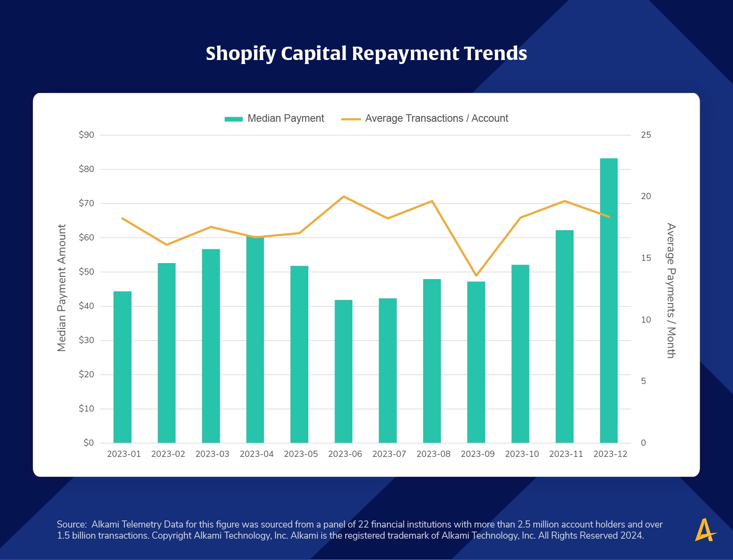
Task: Click the Median Payment Amount axis title
Action: click(x=62, y=288)
